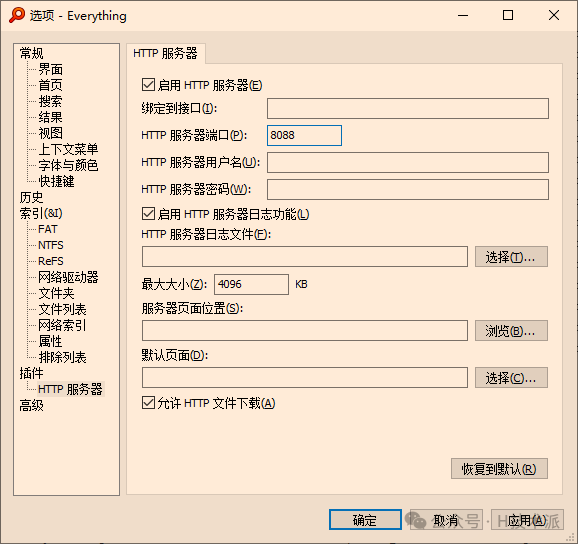Image resolution: width=578 pixels, height=544 pixels.
Task: Open 网络索引 settings in the tree
Action: click(62, 325)
